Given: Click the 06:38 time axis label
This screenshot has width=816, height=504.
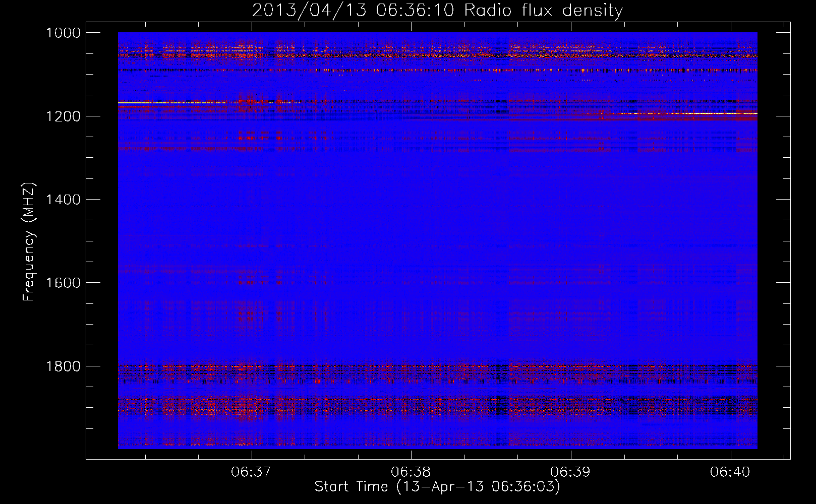Looking at the screenshot, I should click(x=411, y=472).
